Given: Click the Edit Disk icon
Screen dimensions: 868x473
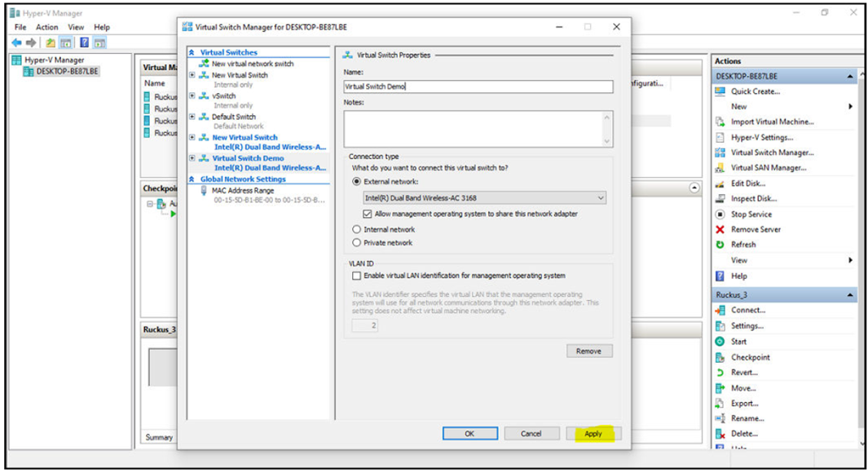Looking at the screenshot, I should [x=720, y=183].
